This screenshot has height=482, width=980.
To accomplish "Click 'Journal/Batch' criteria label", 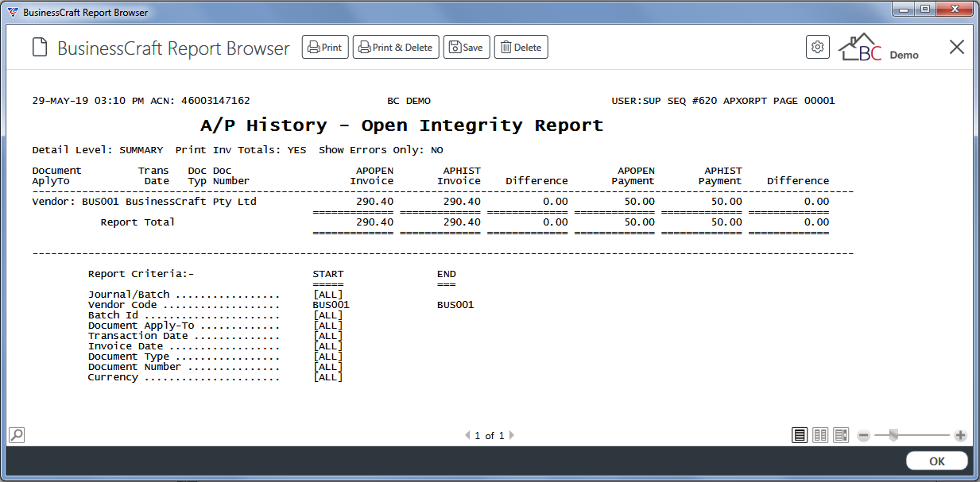I will click(129, 295).
